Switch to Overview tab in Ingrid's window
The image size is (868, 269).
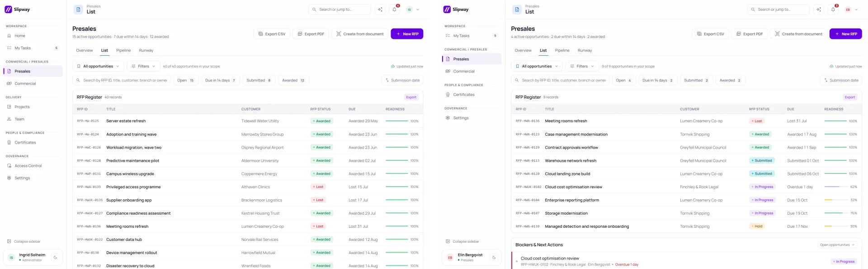point(84,50)
